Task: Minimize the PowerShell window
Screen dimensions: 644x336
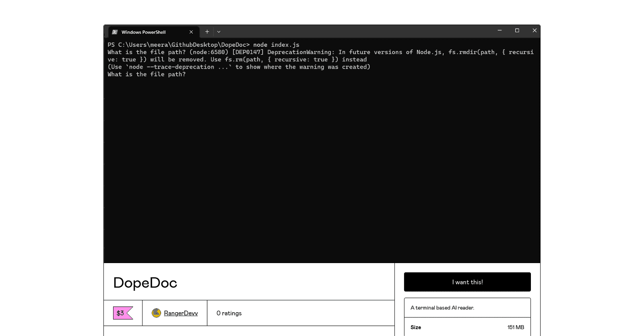Action: 500,31
